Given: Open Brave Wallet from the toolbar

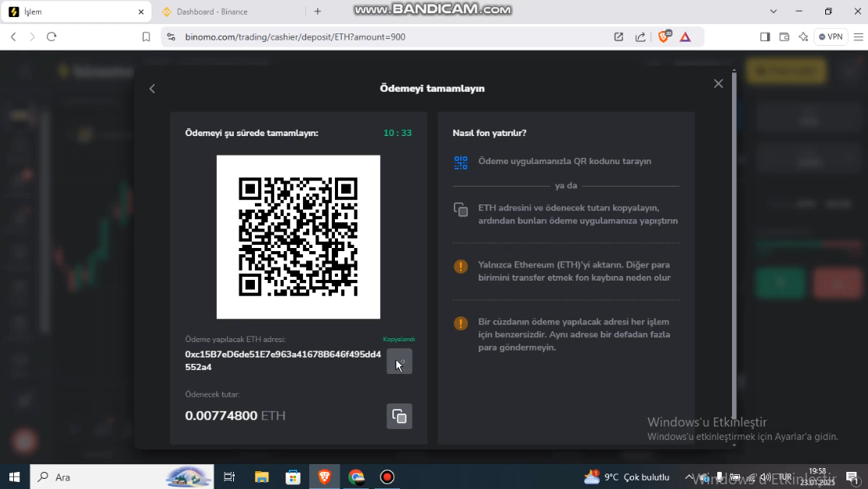Looking at the screenshot, I should coord(784,37).
